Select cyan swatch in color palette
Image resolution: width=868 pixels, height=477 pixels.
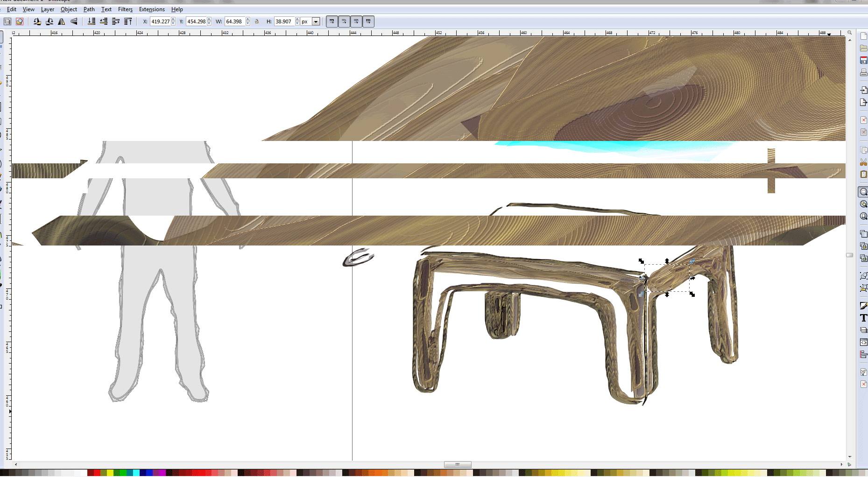[136, 473]
